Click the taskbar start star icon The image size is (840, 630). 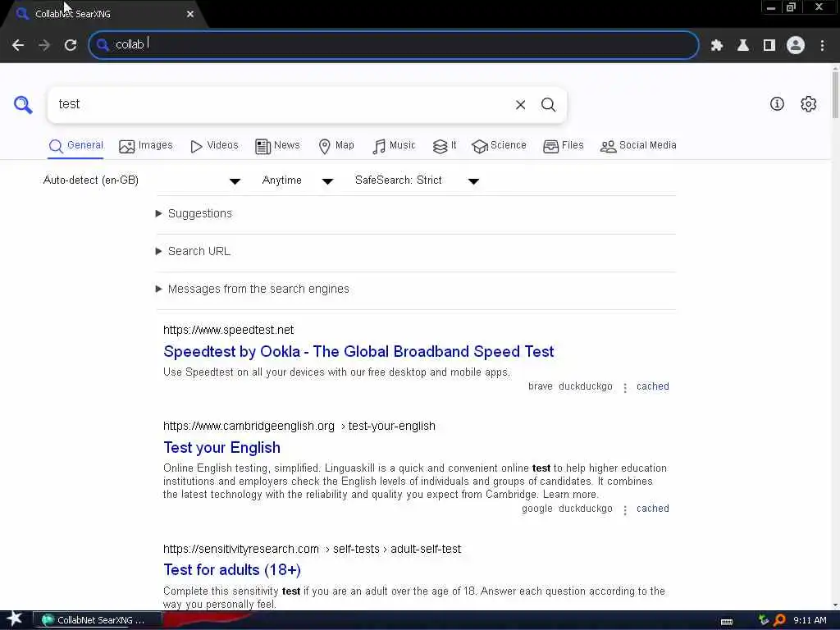(x=15, y=619)
